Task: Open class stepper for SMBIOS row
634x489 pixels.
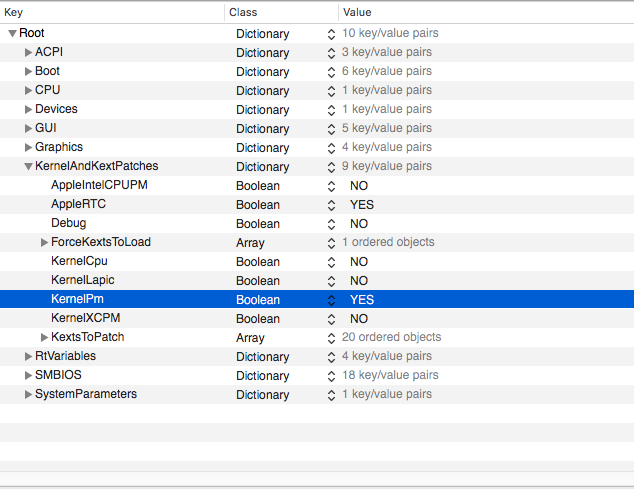Action: (x=331, y=377)
